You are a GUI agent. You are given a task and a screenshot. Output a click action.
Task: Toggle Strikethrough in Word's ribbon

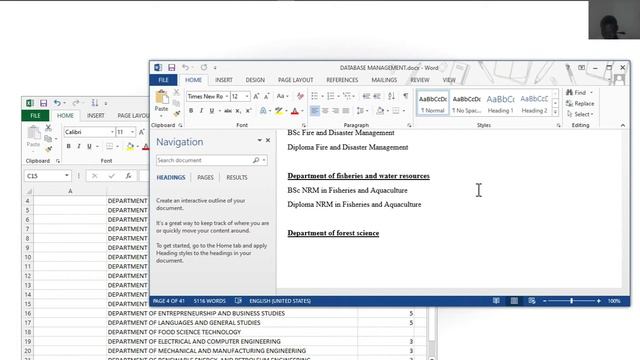(x=228, y=111)
